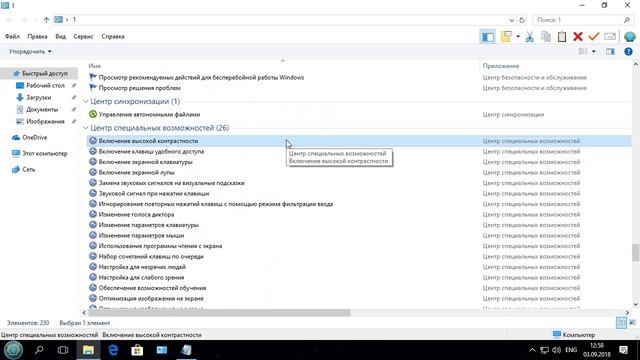This screenshot has width=640, height=360.
Task: Select Оптимизация изображения на экране
Action: coord(151,298)
